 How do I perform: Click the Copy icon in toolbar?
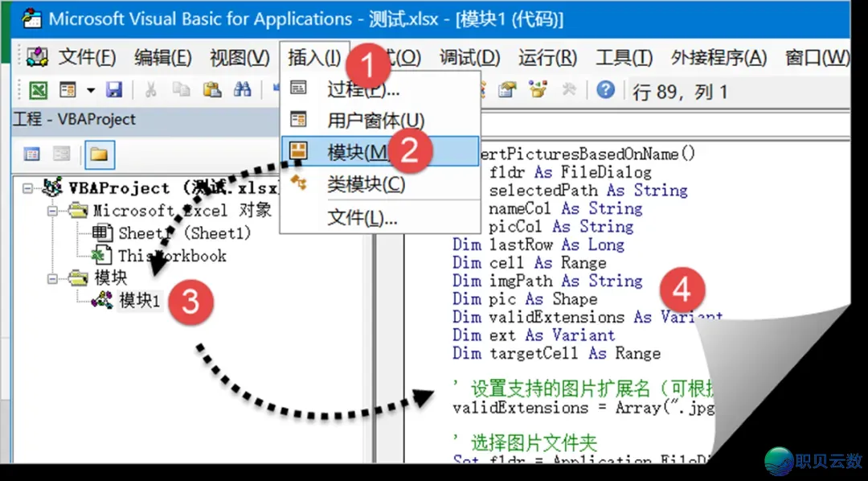point(181,90)
